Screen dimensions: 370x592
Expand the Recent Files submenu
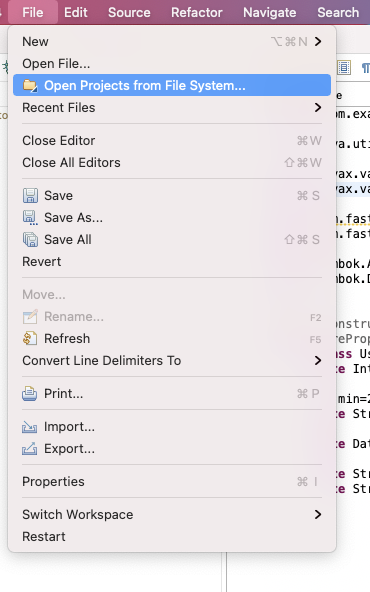(x=172, y=108)
